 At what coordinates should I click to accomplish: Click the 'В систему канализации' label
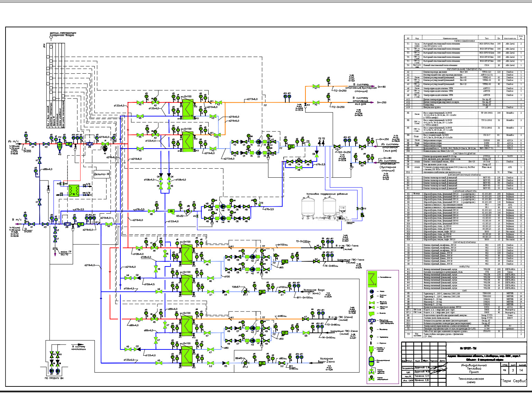[x=78, y=347]
